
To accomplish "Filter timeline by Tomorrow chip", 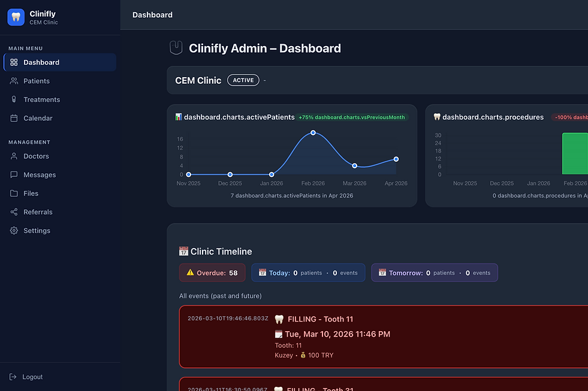I will pyautogui.click(x=435, y=272).
